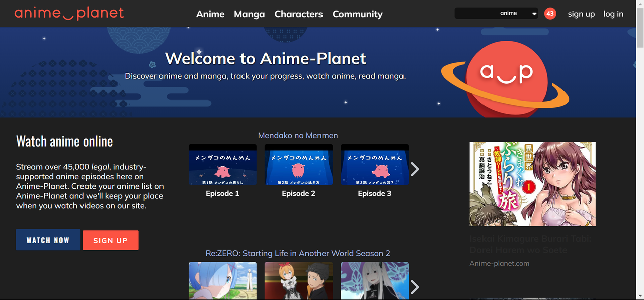The width and height of the screenshot is (644, 300).
Task: Open the Manga menu
Action: coord(249,14)
